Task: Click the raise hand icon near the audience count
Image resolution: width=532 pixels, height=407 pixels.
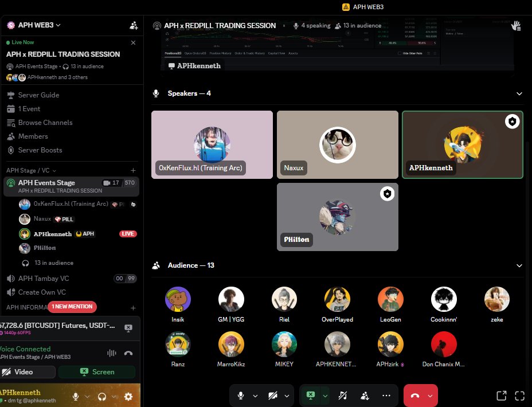Action: 515,26
